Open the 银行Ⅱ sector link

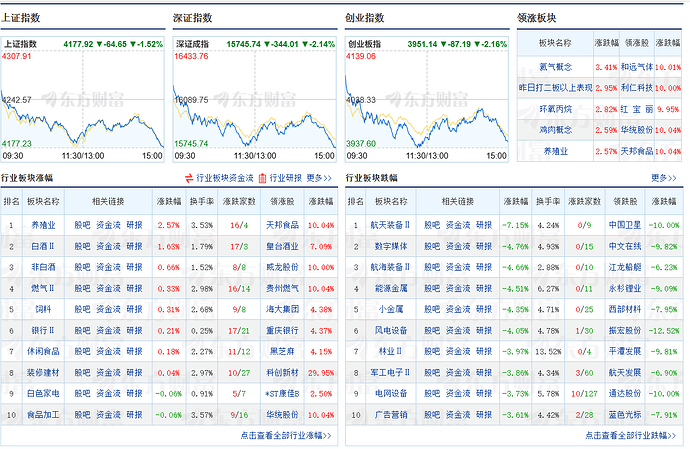coord(43,330)
